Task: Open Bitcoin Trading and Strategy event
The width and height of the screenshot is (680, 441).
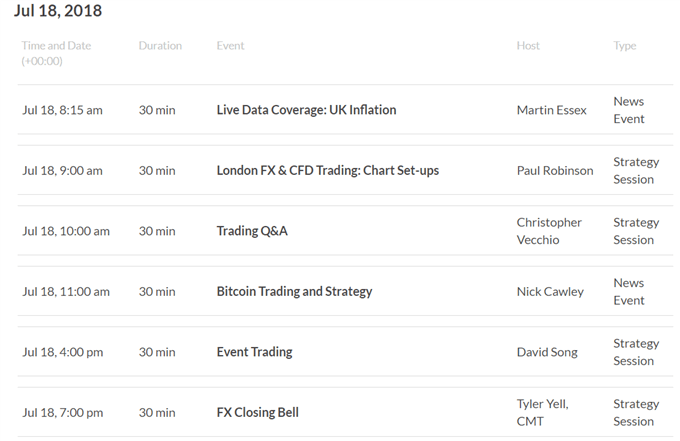Action: (294, 291)
